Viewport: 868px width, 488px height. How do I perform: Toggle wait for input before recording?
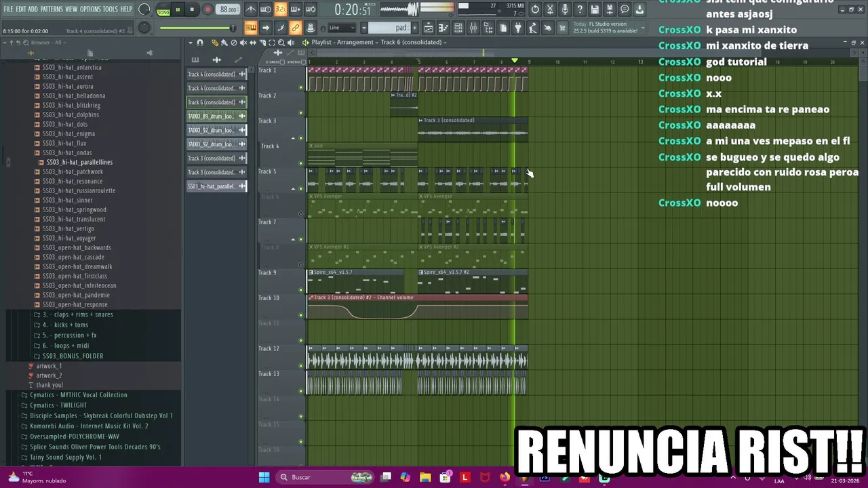point(266,9)
